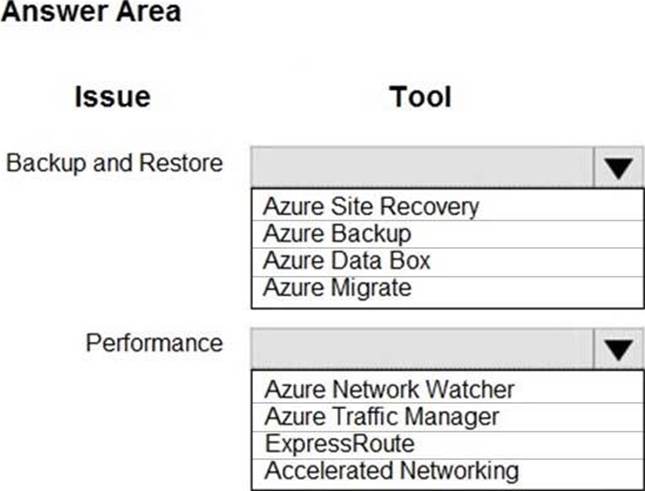Viewport: 645px width, 491px height.
Task: Pick Accelerated Networking in the list
Action: [391, 470]
